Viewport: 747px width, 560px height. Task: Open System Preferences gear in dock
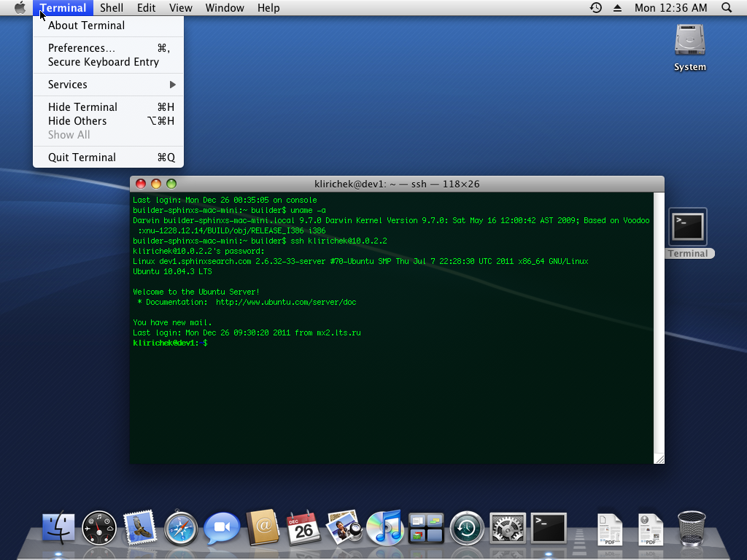508,527
